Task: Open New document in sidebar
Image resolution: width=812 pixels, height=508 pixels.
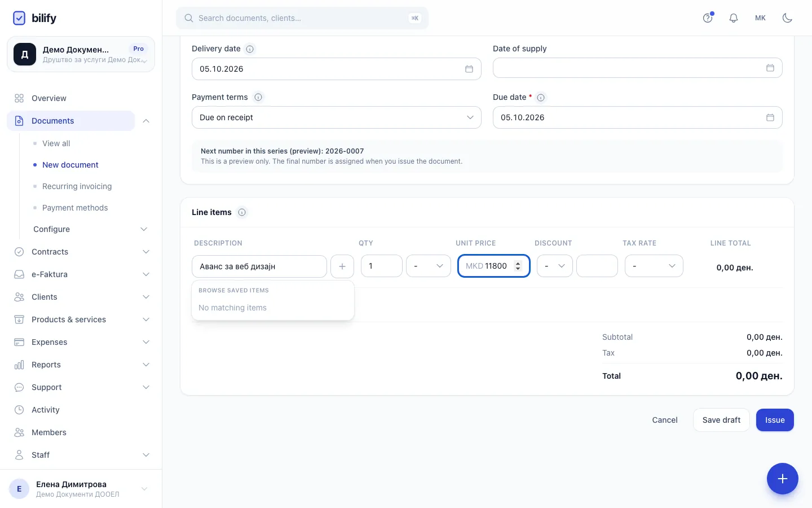Action: [70, 165]
